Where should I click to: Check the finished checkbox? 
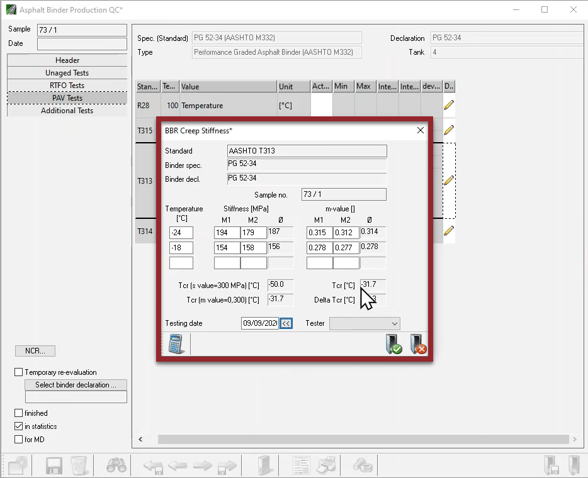click(x=18, y=413)
